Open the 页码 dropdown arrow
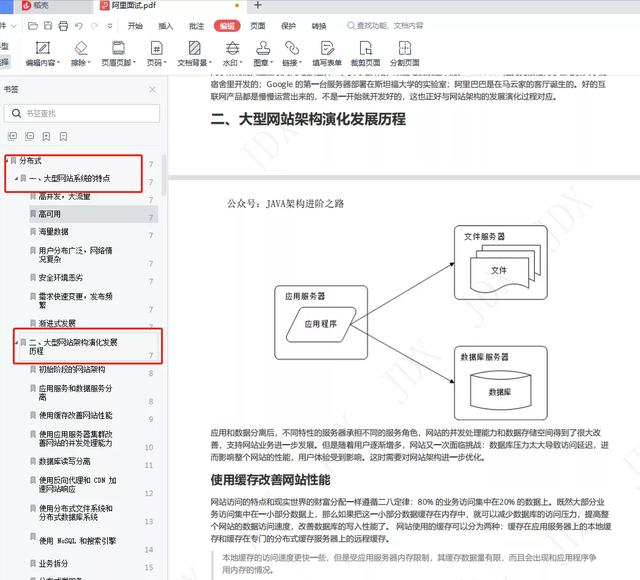The height and width of the screenshot is (580, 640). 165,62
